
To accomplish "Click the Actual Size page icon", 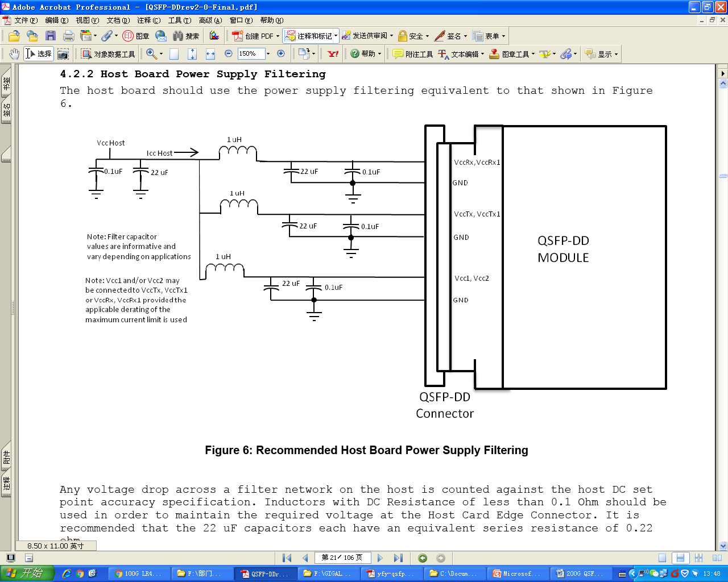I will pyautogui.click(x=174, y=54).
